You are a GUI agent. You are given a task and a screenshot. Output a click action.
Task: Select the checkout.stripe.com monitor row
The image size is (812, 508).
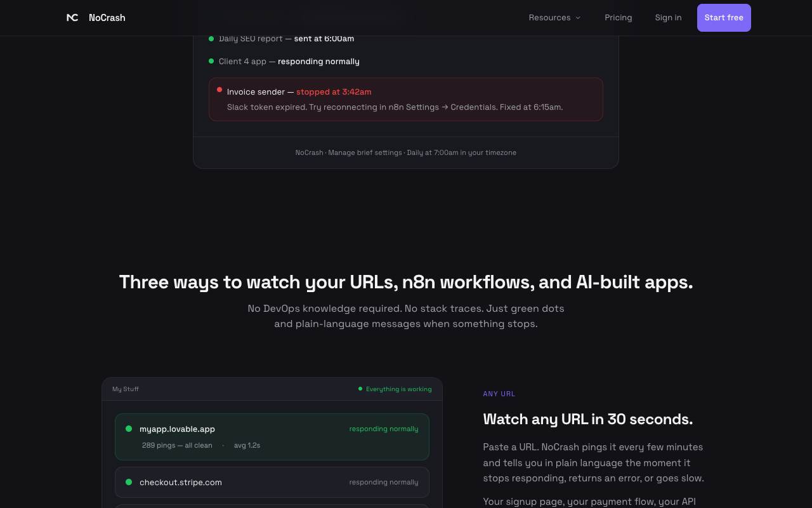tap(272, 482)
